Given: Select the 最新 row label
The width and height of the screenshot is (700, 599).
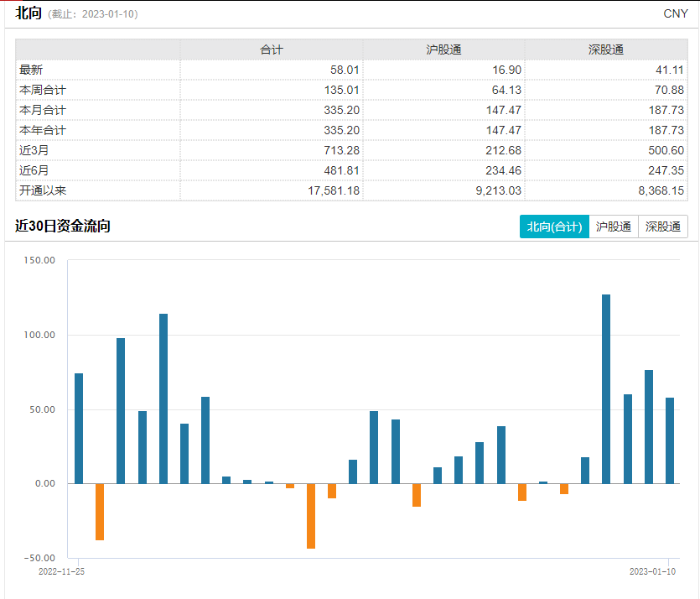Looking at the screenshot, I should click(x=31, y=70).
